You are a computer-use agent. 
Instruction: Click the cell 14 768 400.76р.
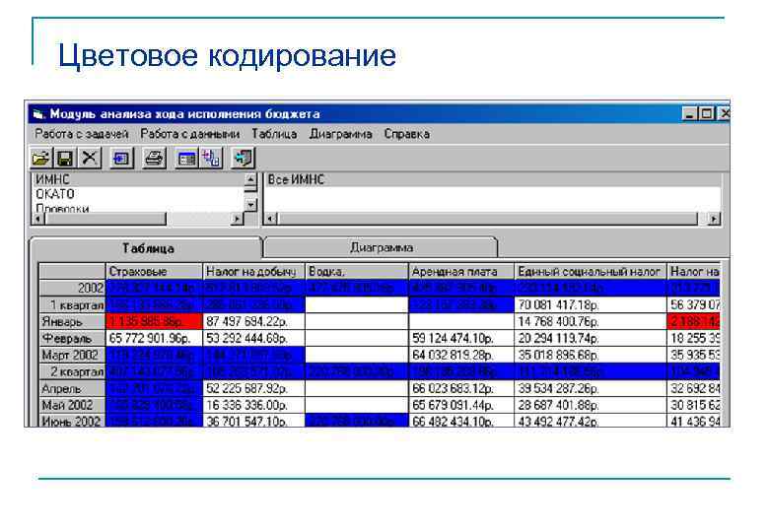point(591,321)
